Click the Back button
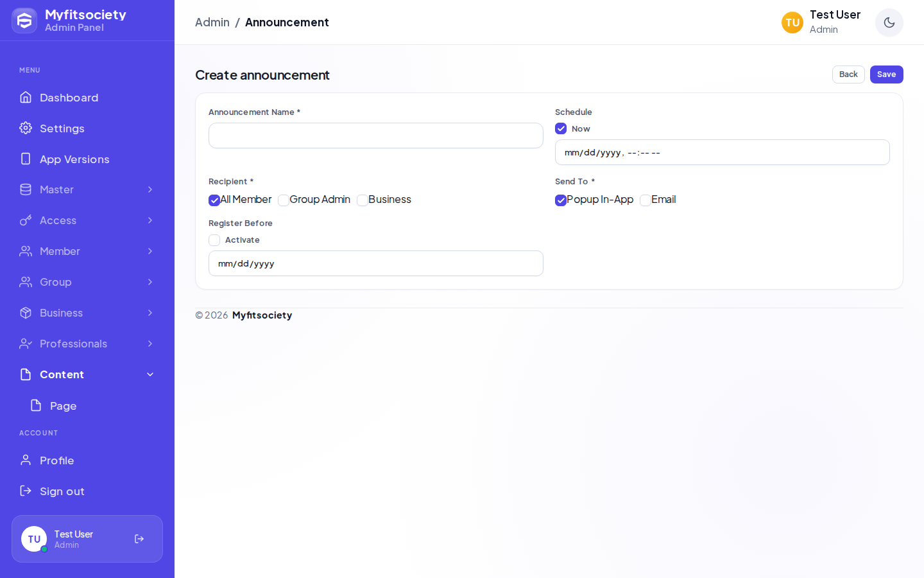This screenshot has width=924, height=578. pos(848,74)
